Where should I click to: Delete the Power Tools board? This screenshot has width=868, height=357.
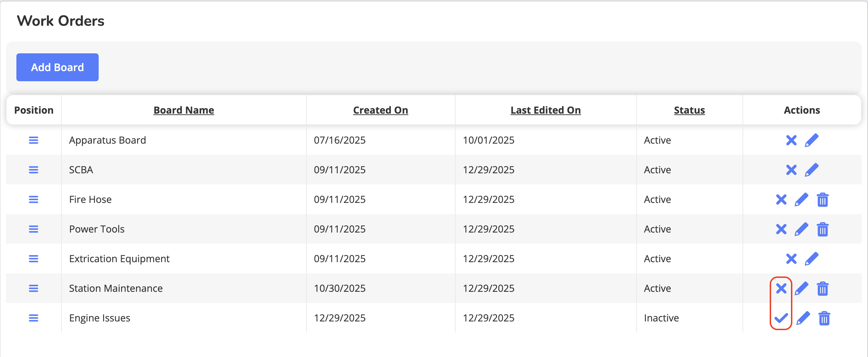point(822,229)
